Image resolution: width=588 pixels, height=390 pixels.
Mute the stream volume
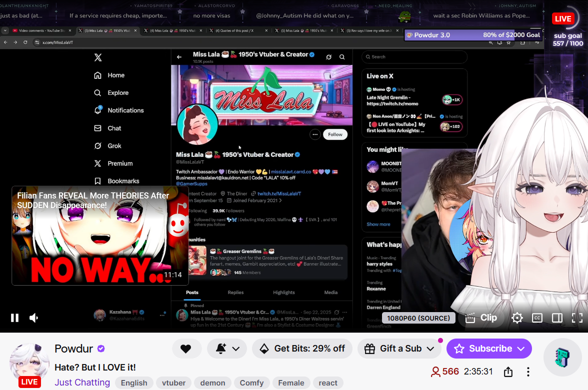tap(34, 318)
